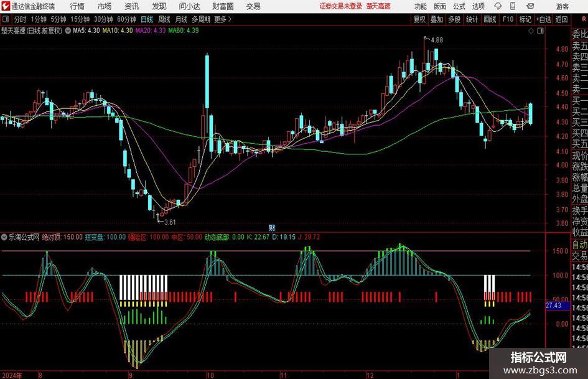The width and height of the screenshot is (588, 379).
Task: Open the 版面 menu
Action: pyautogui.click(x=439, y=6)
